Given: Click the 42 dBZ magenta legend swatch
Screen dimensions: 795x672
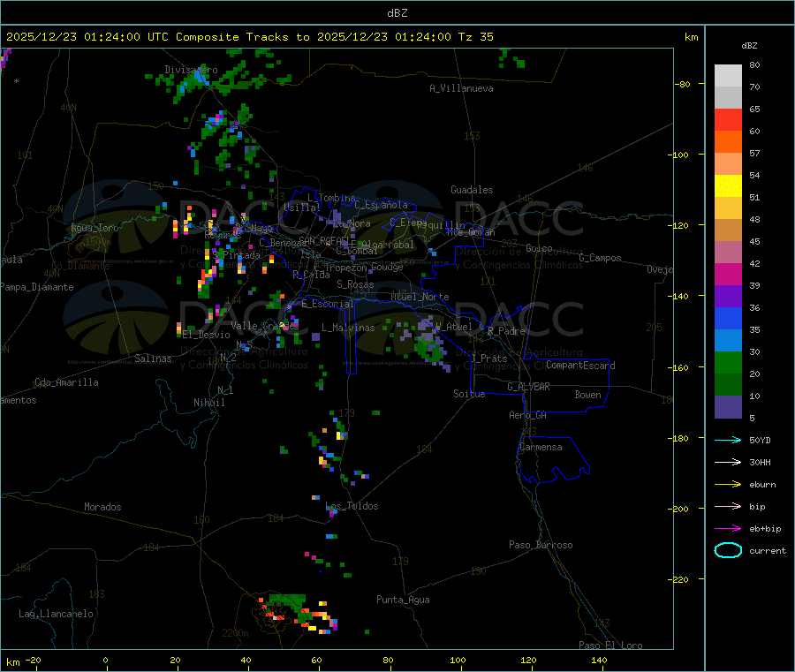Looking at the screenshot, I should [728, 274].
